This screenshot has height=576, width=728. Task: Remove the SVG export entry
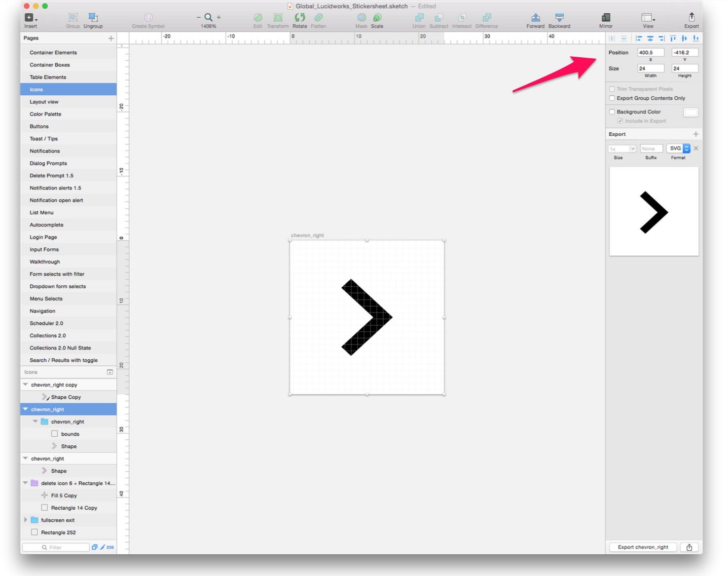(x=696, y=148)
